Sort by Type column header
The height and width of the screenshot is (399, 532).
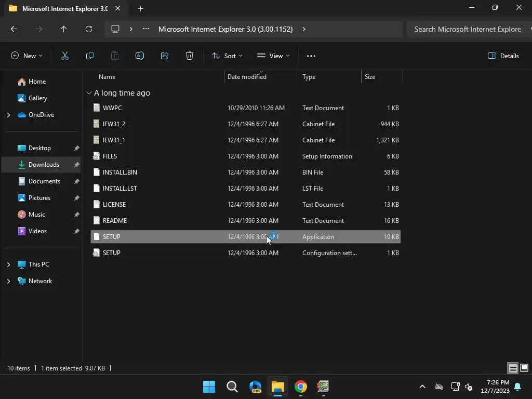(309, 77)
